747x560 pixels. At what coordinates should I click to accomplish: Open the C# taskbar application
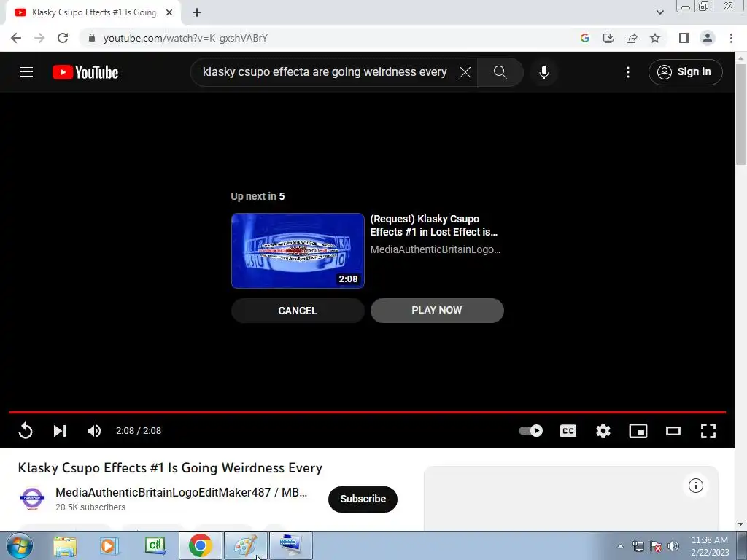pyautogui.click(x=155, y=546)
